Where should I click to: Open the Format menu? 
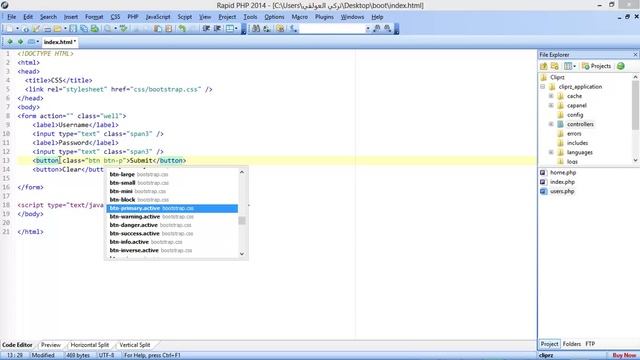[x=94, y=17]
